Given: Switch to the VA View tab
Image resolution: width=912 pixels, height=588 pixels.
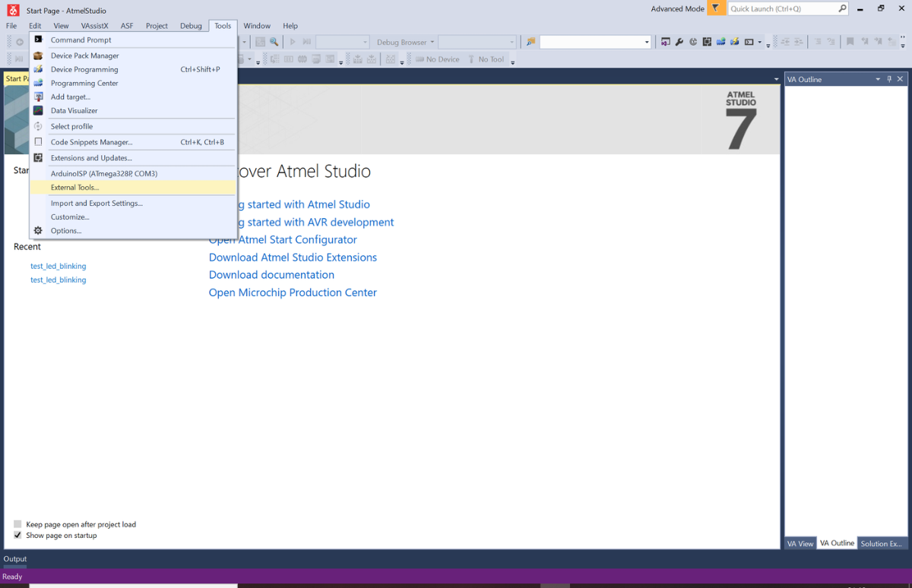Looking at the screenshot, I should point(800,543).
